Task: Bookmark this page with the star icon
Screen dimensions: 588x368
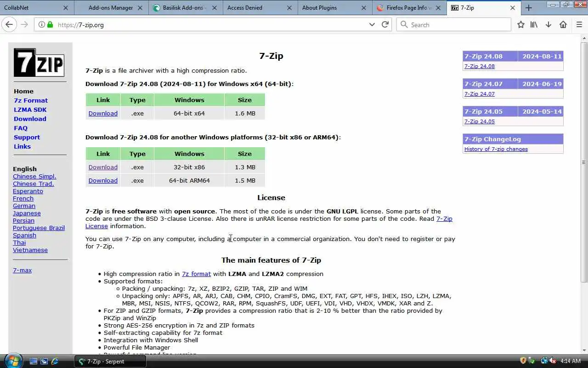Action: tap(520, 24)
